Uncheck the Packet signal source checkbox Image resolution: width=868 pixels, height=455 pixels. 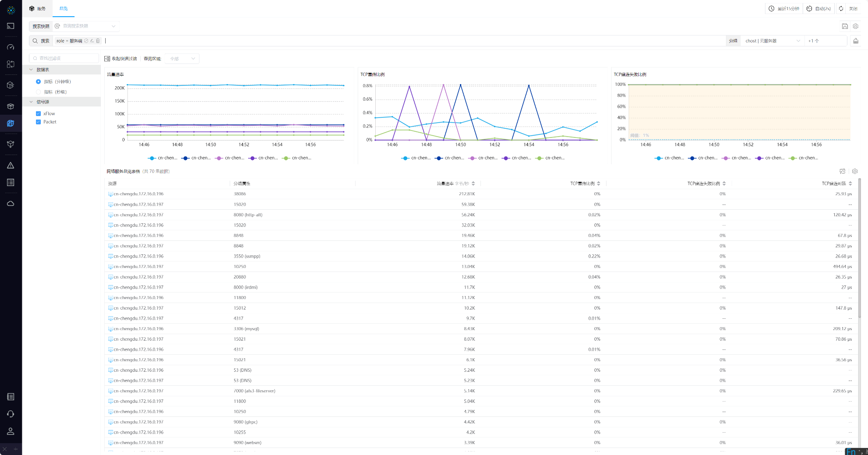(x=38, y=122)
